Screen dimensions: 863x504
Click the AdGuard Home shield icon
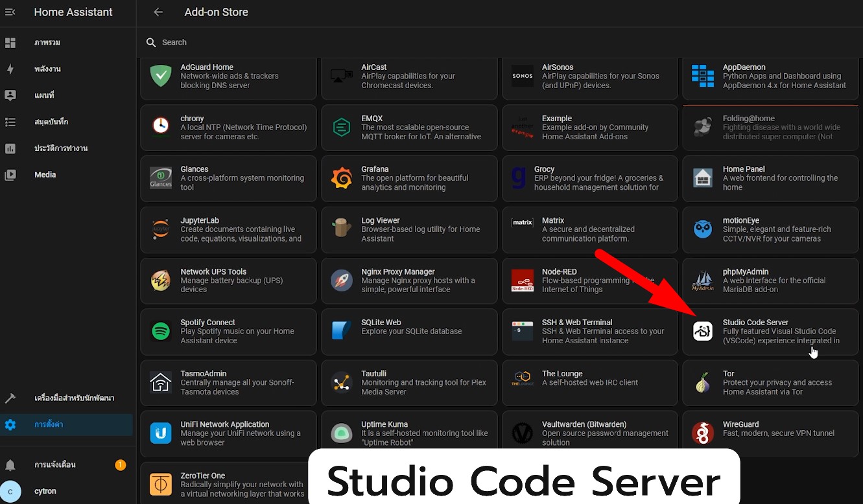(x=160, y=76)
